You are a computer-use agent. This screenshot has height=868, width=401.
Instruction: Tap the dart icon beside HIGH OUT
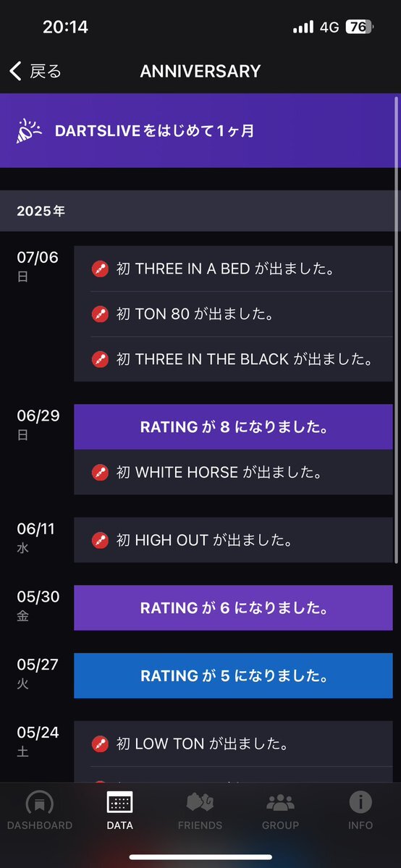[x=100, y=540]
